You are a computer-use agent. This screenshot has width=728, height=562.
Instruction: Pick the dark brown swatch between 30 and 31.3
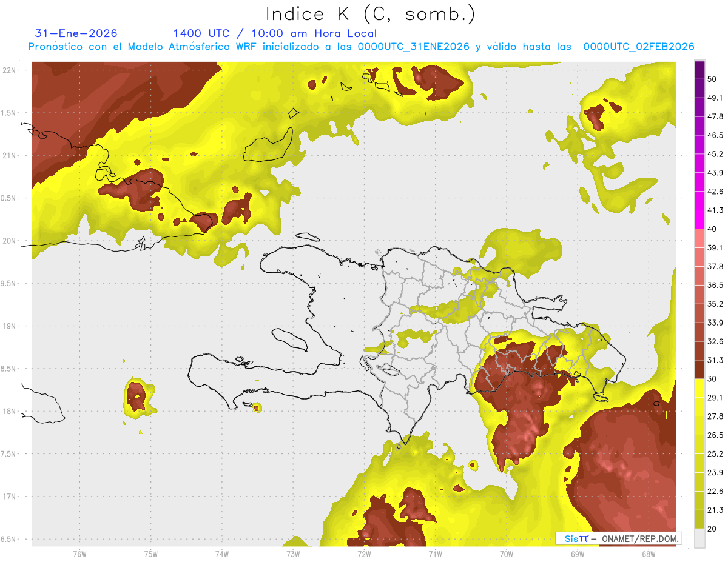point(699,369)
